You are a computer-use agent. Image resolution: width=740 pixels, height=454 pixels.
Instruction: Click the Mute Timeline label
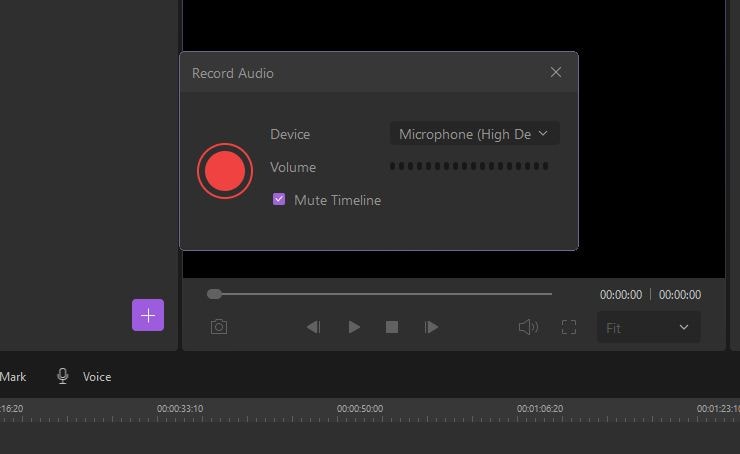(337, 200)
